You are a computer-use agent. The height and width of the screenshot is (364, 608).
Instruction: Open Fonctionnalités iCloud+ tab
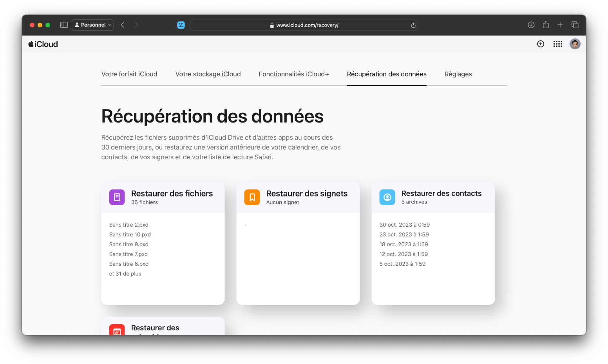(x=294, y=74)
